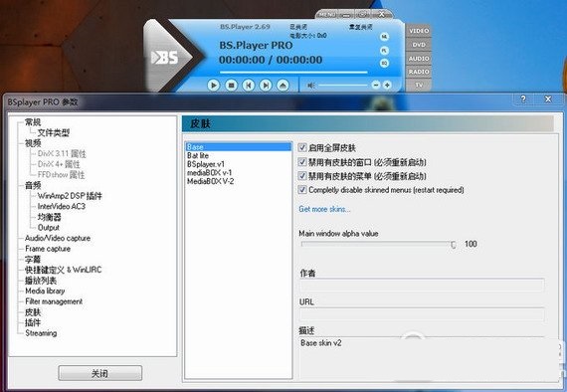Toggle 启用全屏皮肤 checkbox
The height and width of the screenshot is (392, 567).
pyautogui.click(x=302, y=147)
